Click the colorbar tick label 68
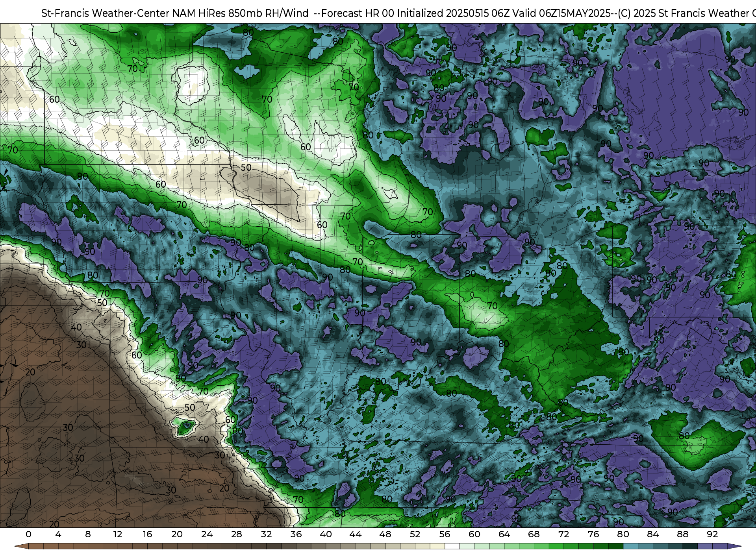This screenshot has width=756, height=551. pos(534,534)
